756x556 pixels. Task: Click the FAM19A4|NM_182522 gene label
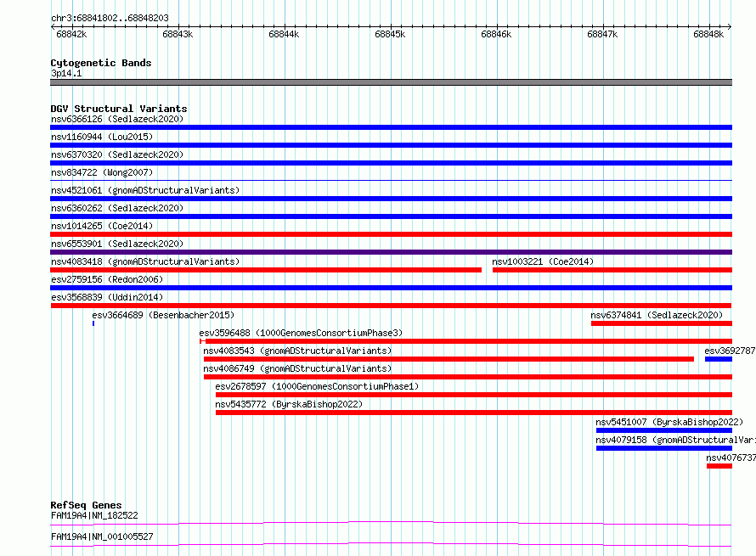click(94, 515)
